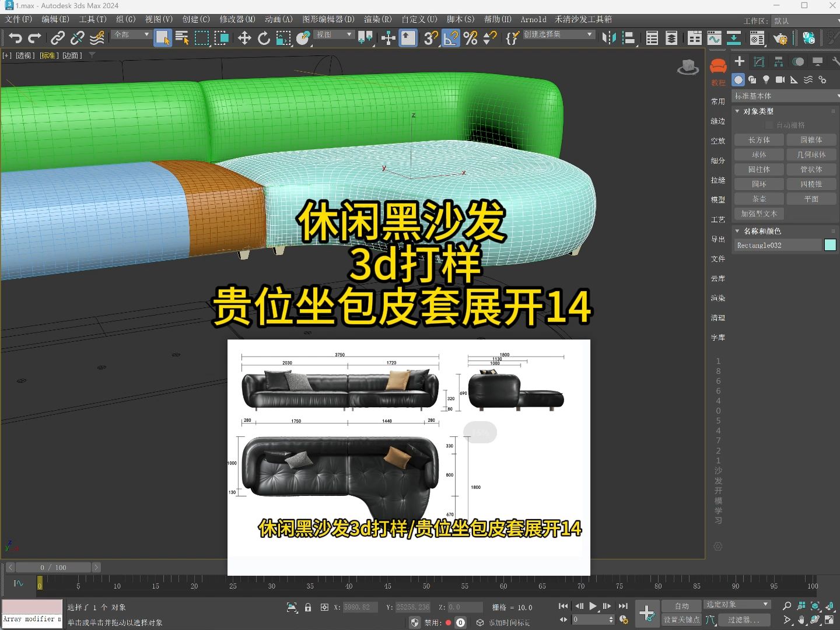This screenshot has width=840, height=630.
Task: Open 标准基本体 primitive type dropdown
Action: 786,96
